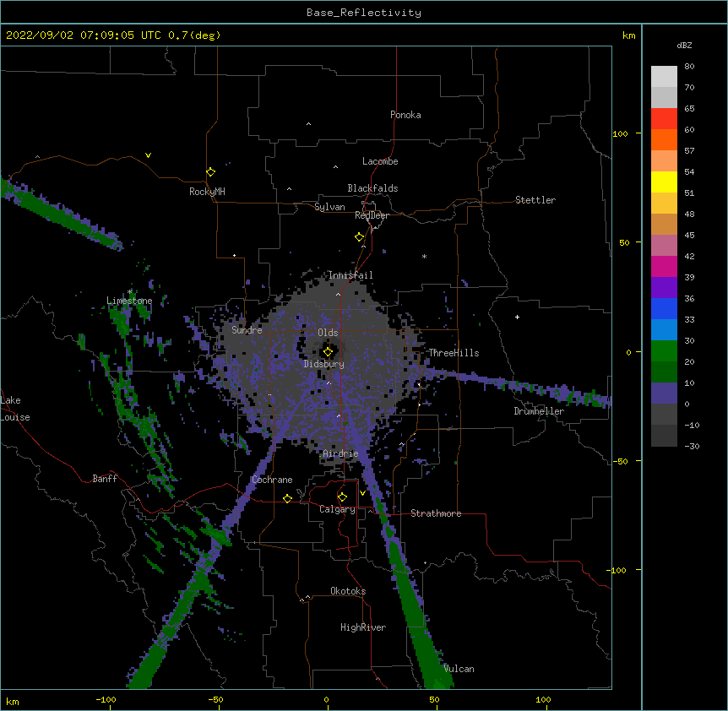
Task: Select the yellow 51-54 dBZ legend swatch
Action: coord(664,182)
